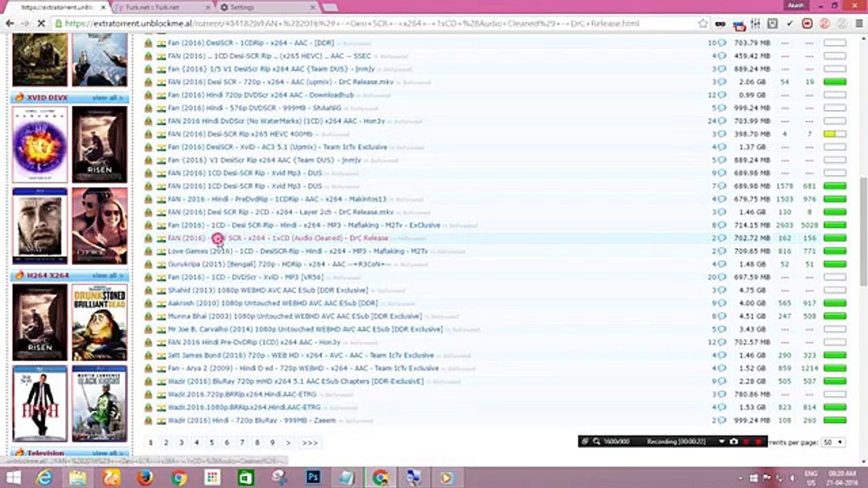The image size is (868, 488).
Task: Open File Explorer from taskbar
Action: pyautogui.click(x=78, y=478)
